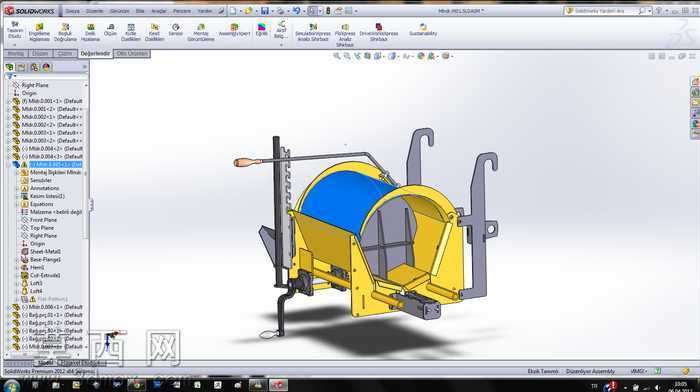
Task: Click the New document icon
Action: 233,11
